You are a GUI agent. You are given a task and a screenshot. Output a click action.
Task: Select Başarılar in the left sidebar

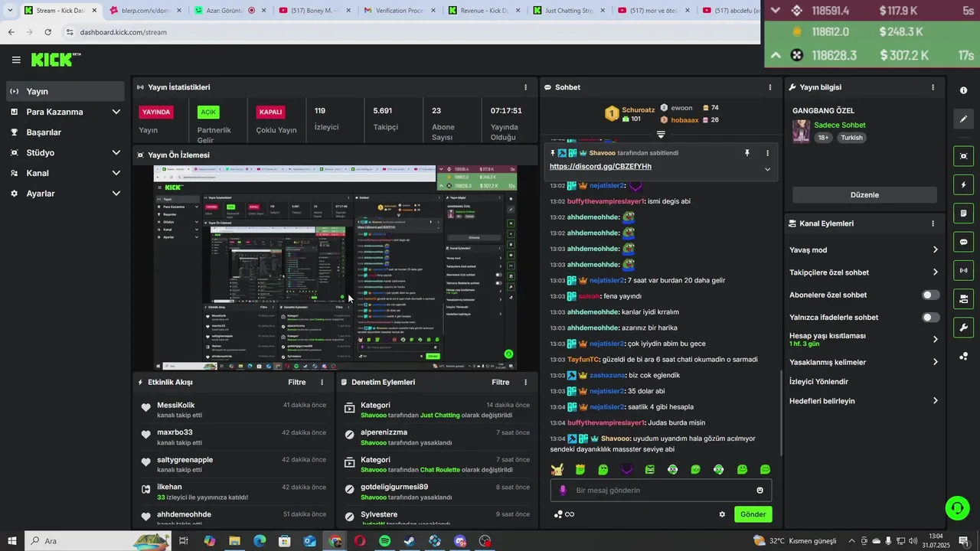point(65,132)
